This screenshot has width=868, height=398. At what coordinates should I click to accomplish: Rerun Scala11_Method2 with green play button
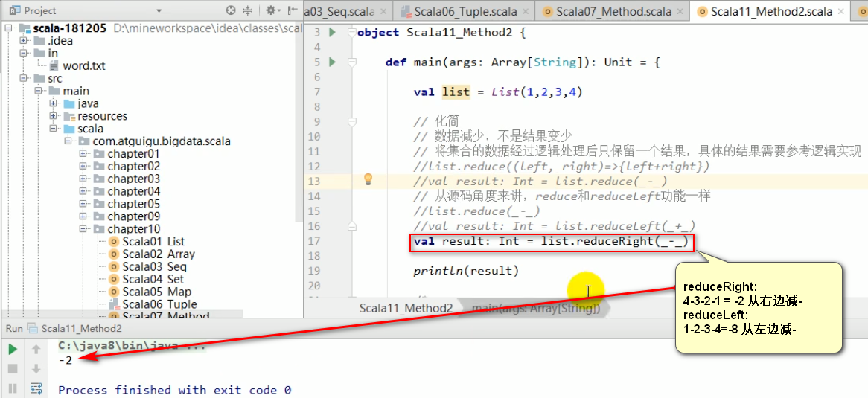click(x=13, y=350)
